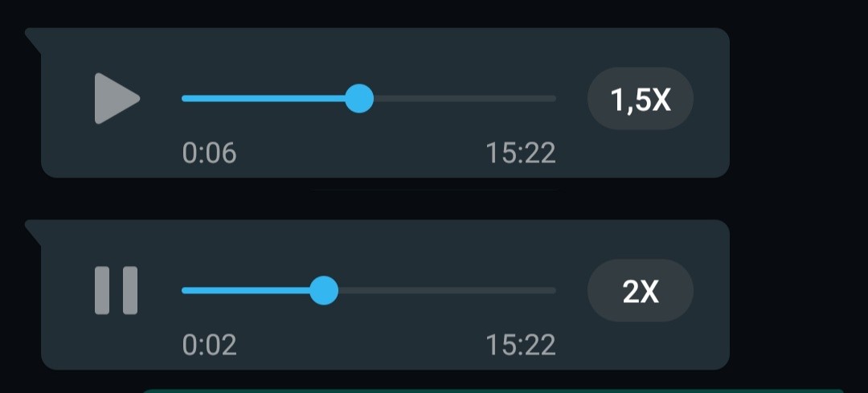Click the tail corner of first bubble
Viewport: 868px width, 393px height.
tap(33, 39)
